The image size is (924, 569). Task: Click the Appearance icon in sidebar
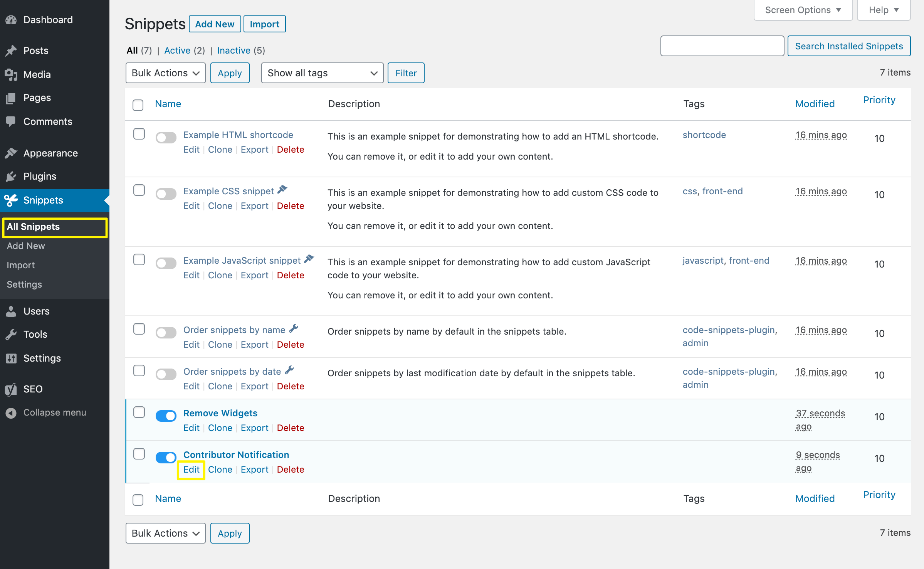[11, 152]
